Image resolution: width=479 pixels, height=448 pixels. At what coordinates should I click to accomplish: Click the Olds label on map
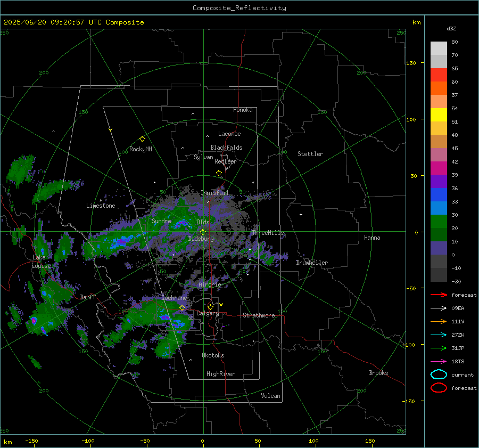[203, 222]
